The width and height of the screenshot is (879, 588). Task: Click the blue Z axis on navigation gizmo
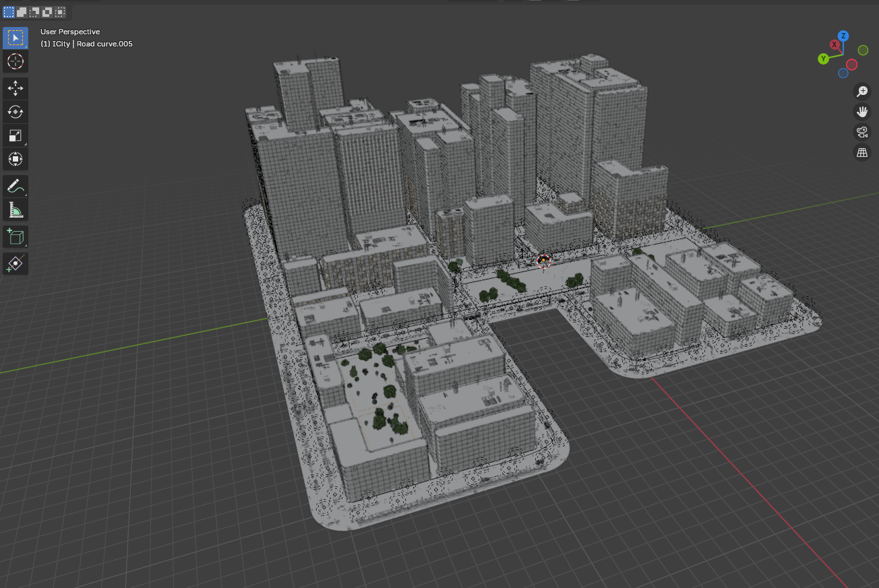pos(843,36)
